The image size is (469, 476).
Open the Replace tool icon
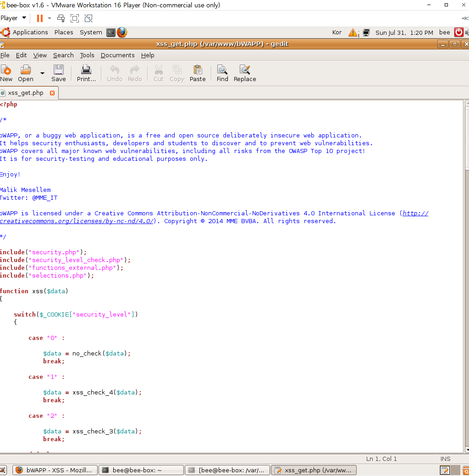pos(245,73)
